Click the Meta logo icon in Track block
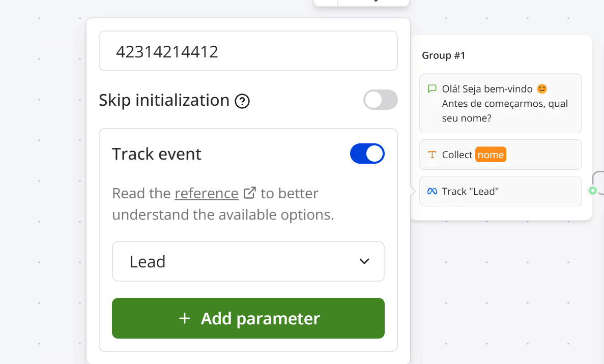The image size is (604, 364). [433, 191]
